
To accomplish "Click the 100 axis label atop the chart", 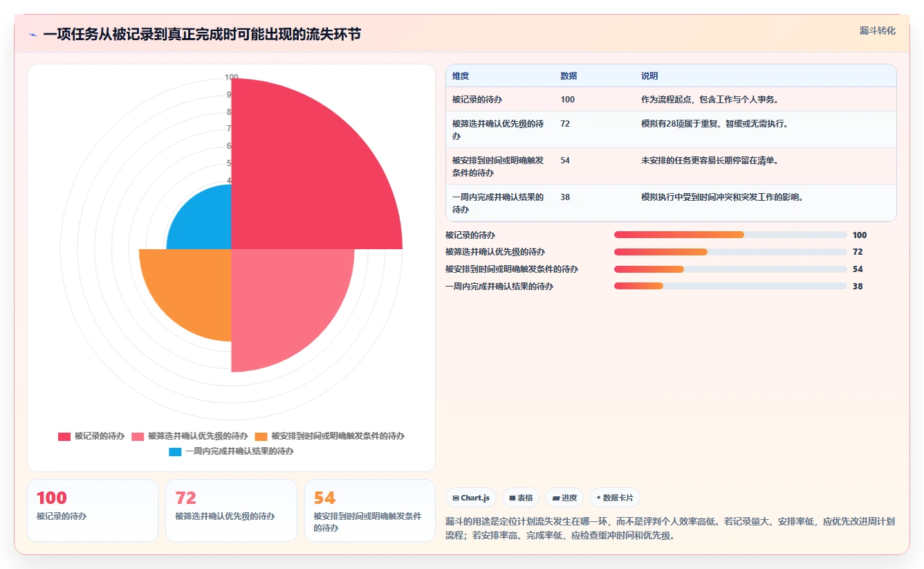I will [232, 78].
